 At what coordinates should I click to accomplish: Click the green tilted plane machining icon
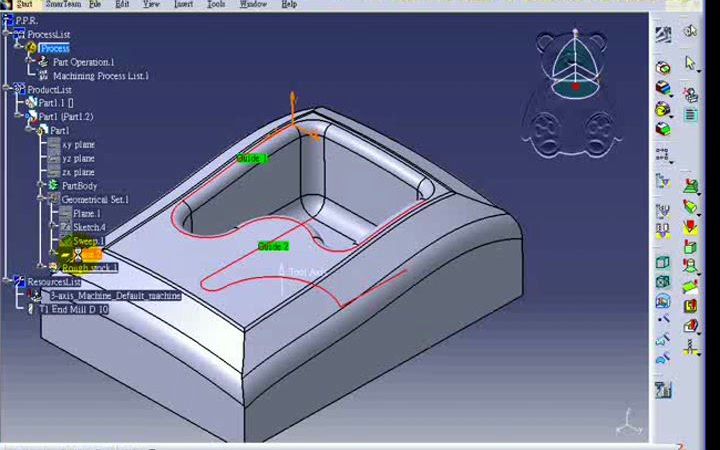pos(690,287)
